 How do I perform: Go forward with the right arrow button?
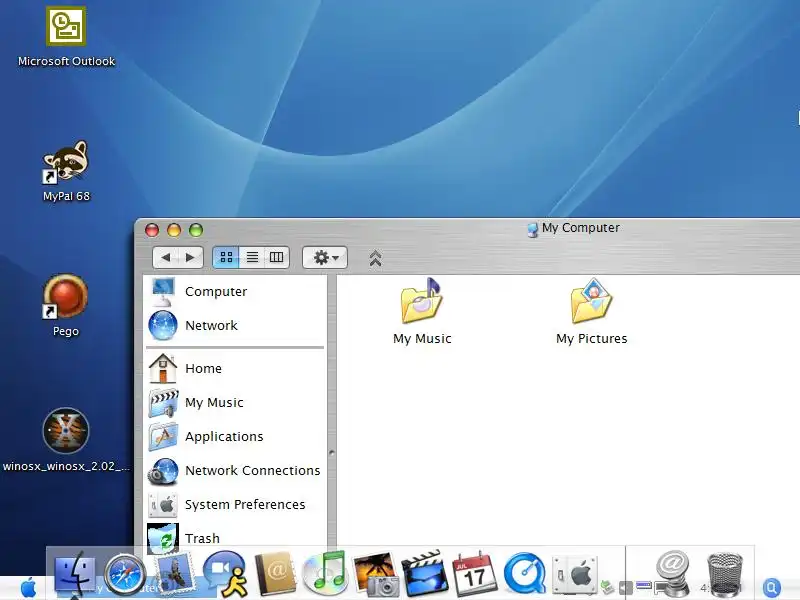(x=190, y=257)
